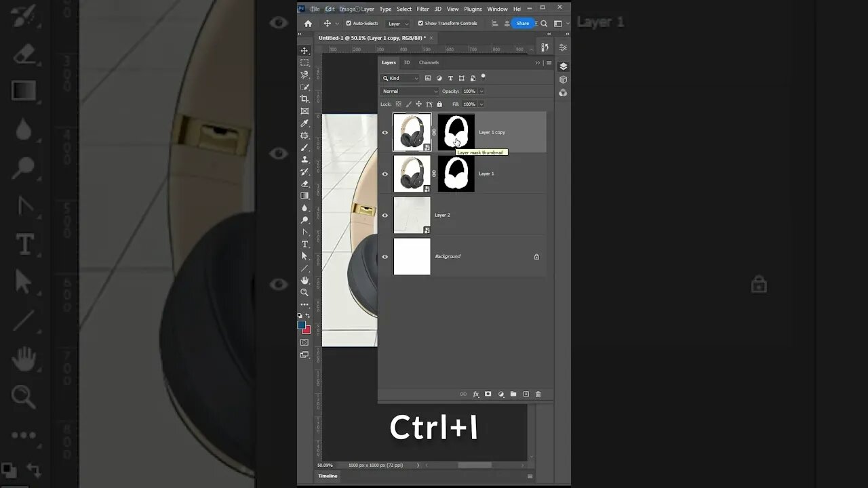
Task: Select the Eraser tool
Action: pyautogui.click(x=304, y=184)
